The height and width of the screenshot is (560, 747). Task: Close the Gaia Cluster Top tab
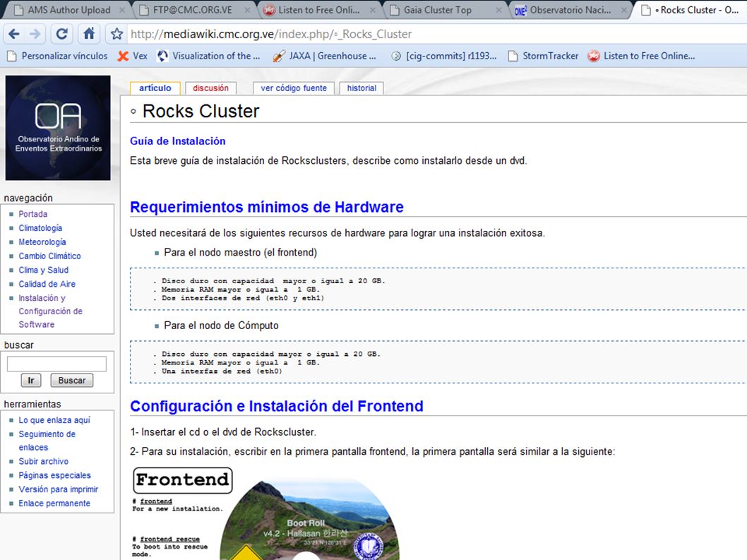click(498, 10)
